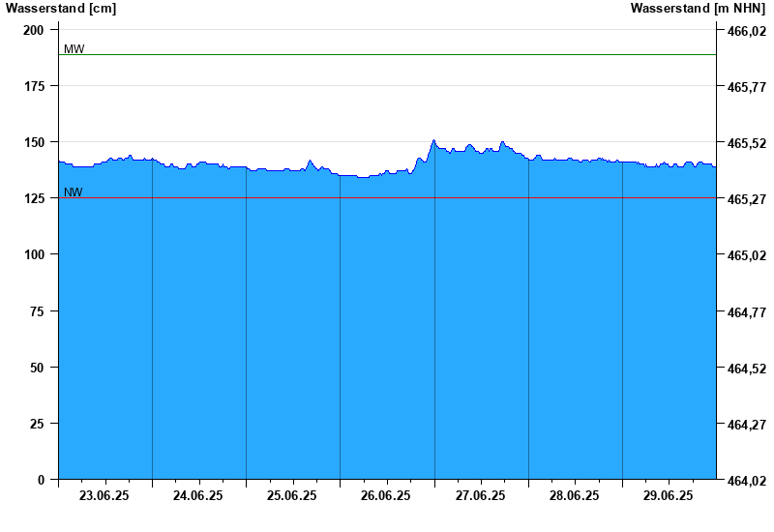774x532 pixels.
Task: Click the MW label above the green line
Action: (x=74, y=49)
